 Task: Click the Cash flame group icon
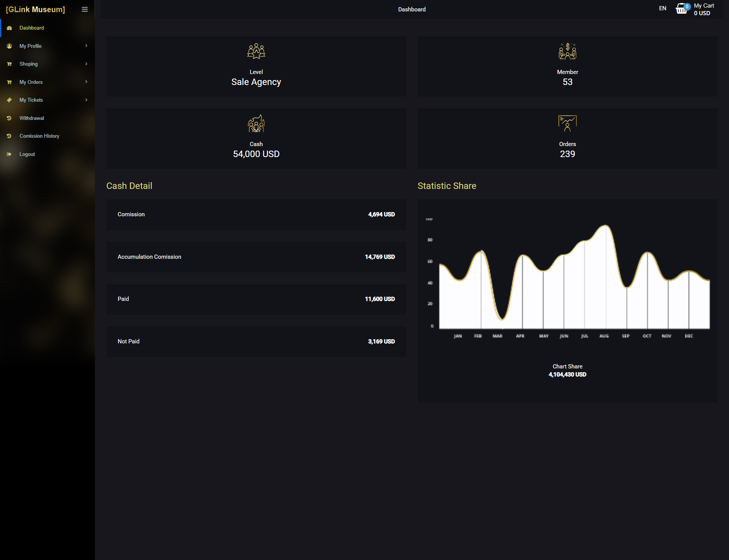pyautogui.click(x=256, y=123)
